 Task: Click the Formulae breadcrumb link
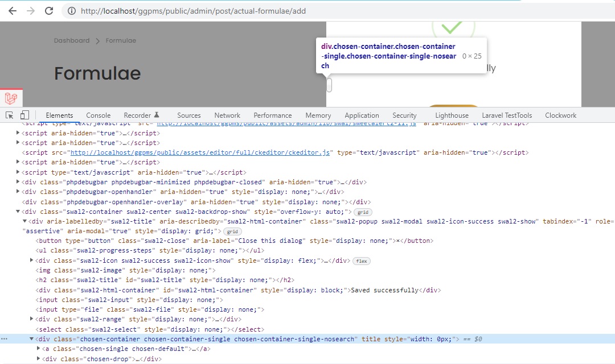click(x=121, y=40)
